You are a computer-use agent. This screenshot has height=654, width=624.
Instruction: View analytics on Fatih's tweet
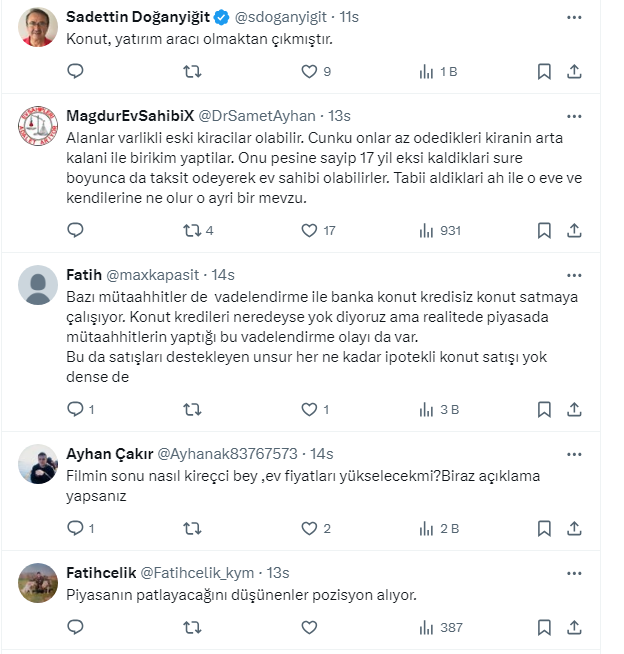[427, 408]
